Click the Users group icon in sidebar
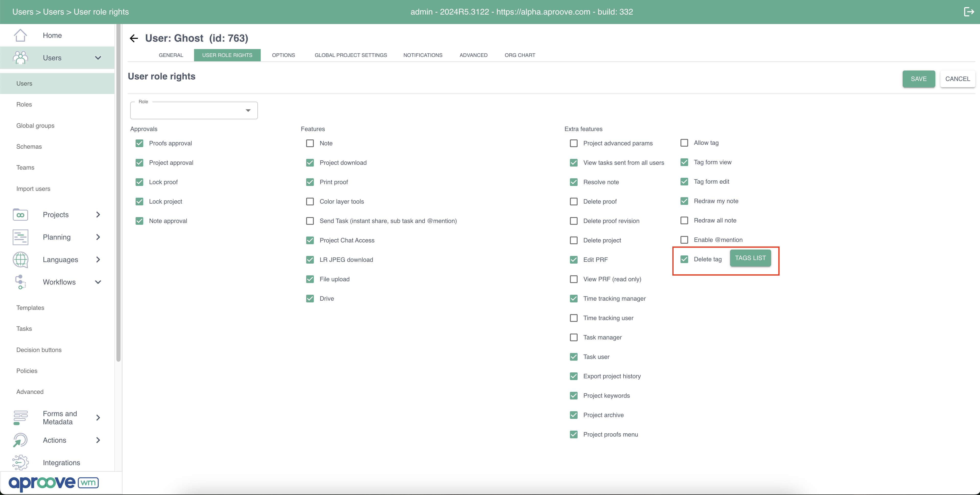The height and width of the screenshot is (495, 980). pyautogui.click(x=20, y=58)
